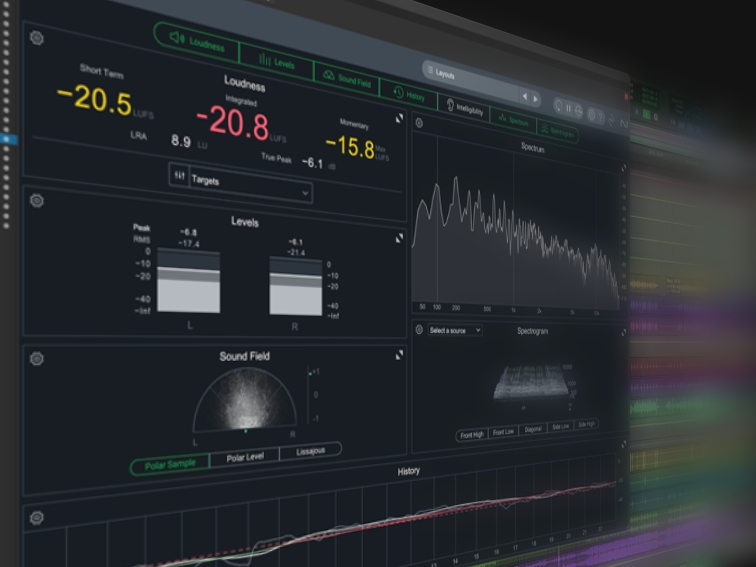
Task: Open Levels panel settings gear
Action: pos(37,200)
